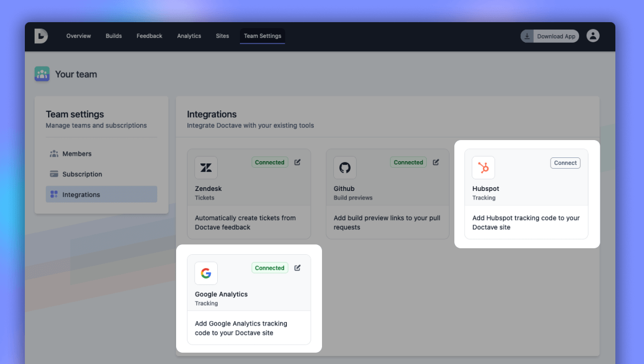Edit the Google Analytics integration settings
The width and height of the screenshot is (644, 364).
[297, 268]
